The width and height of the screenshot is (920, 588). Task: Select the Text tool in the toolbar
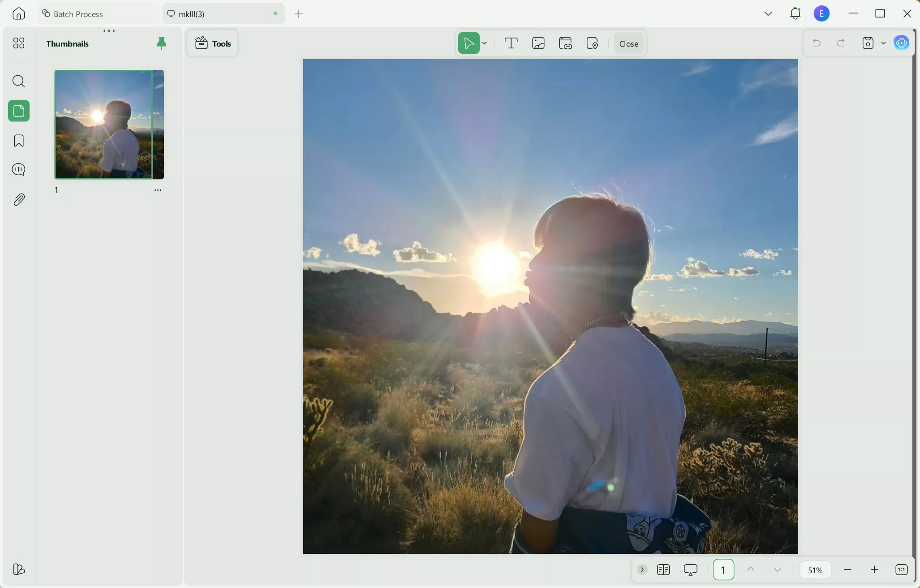coord(511,43)
